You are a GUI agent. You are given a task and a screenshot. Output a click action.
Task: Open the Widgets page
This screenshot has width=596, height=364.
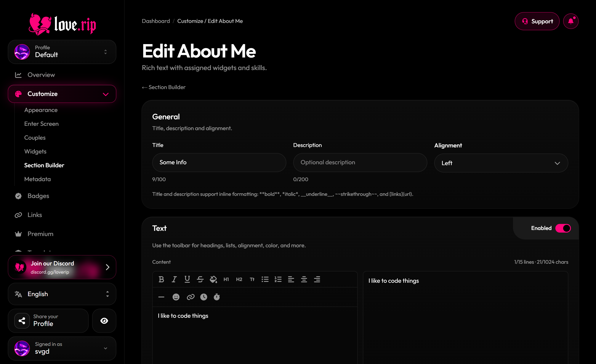pos(35,151)
